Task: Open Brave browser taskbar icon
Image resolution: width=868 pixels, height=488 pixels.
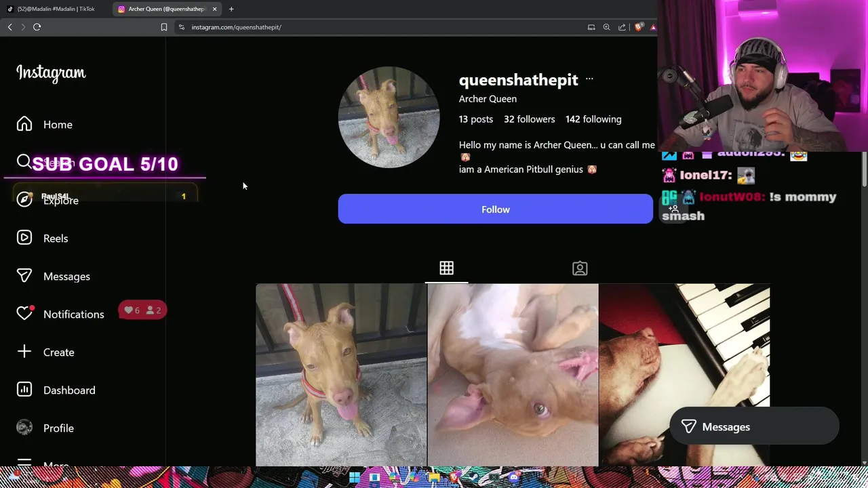Action: [x=454, y=477]
